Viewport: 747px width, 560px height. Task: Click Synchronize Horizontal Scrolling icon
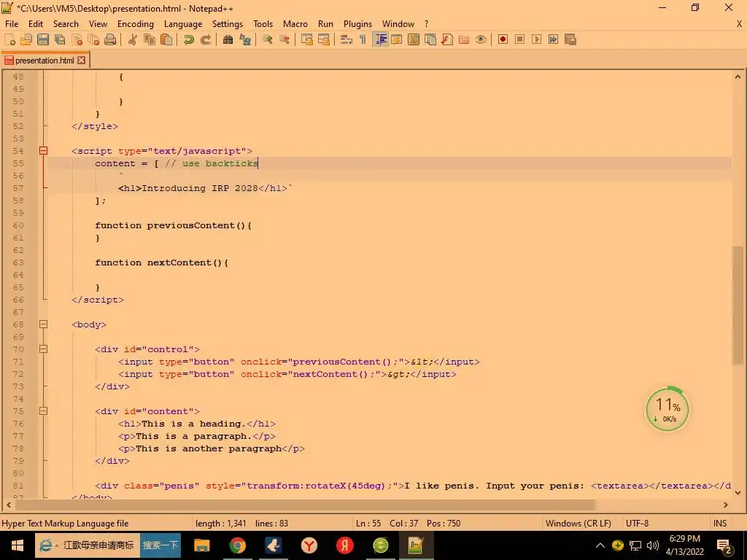(323, 39)
